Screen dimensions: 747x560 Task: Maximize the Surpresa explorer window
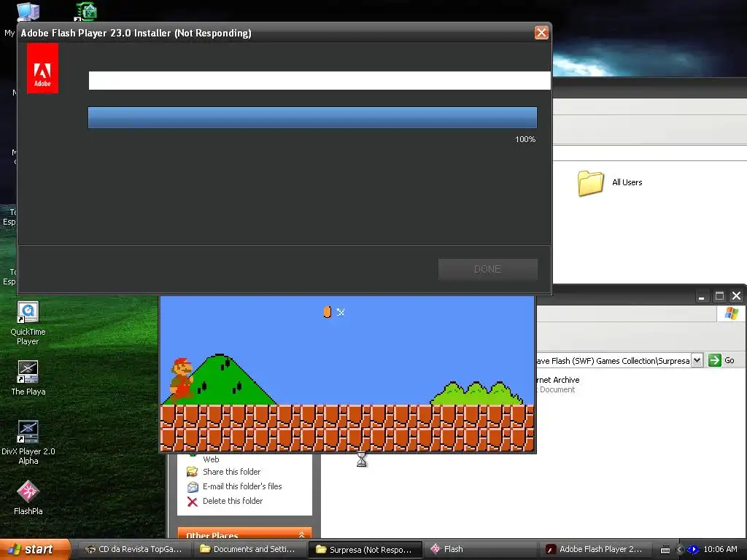(x=719, y=296)
